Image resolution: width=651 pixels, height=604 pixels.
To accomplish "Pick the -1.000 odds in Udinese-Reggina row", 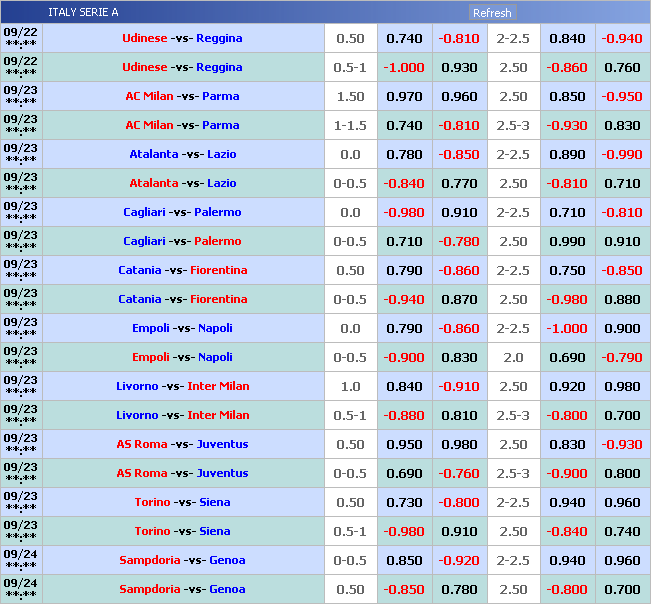I will point(404,68).
